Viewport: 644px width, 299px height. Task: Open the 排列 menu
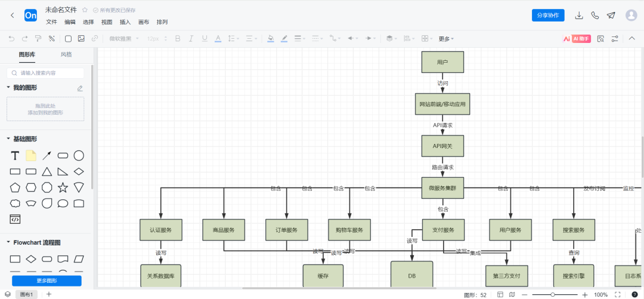(162, 22)
